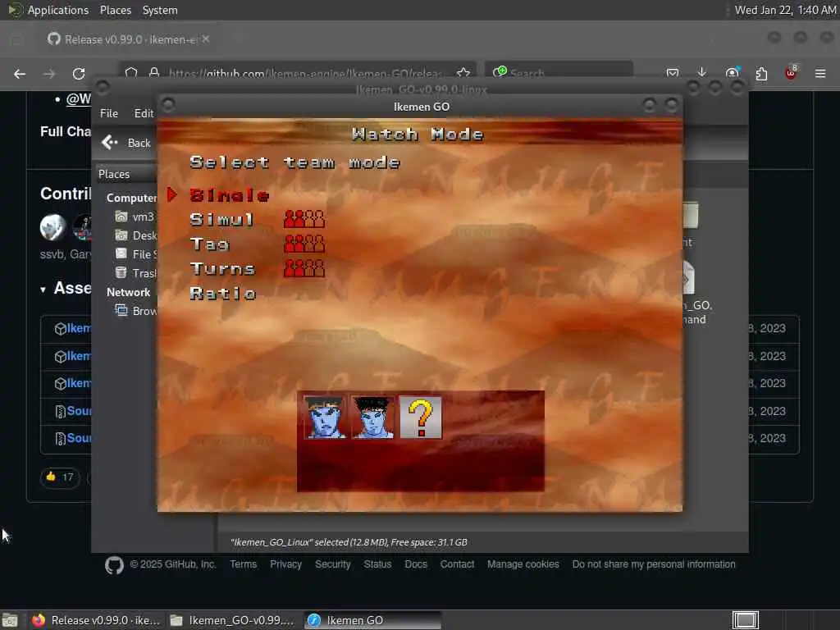
Task: Open contributor avatar on GitHub page
Action: click(x=53, y=227)
